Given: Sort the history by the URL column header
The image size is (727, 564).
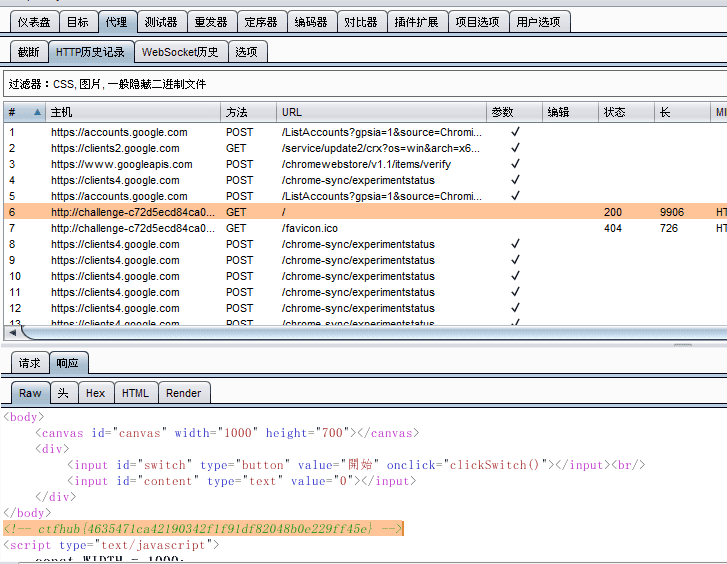Looking at the screenshot, I should tap(380, 113).
